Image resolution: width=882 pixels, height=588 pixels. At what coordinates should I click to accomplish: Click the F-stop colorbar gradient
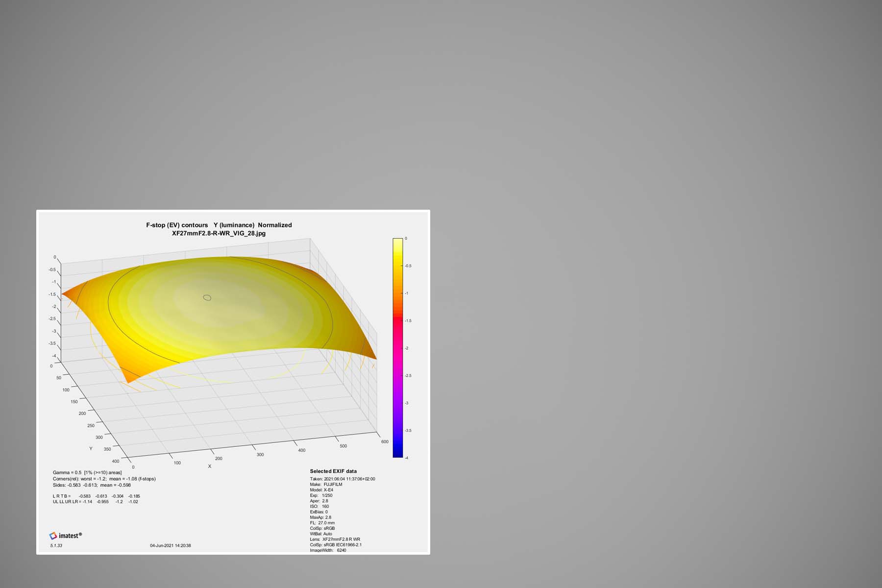coord(397,348)
